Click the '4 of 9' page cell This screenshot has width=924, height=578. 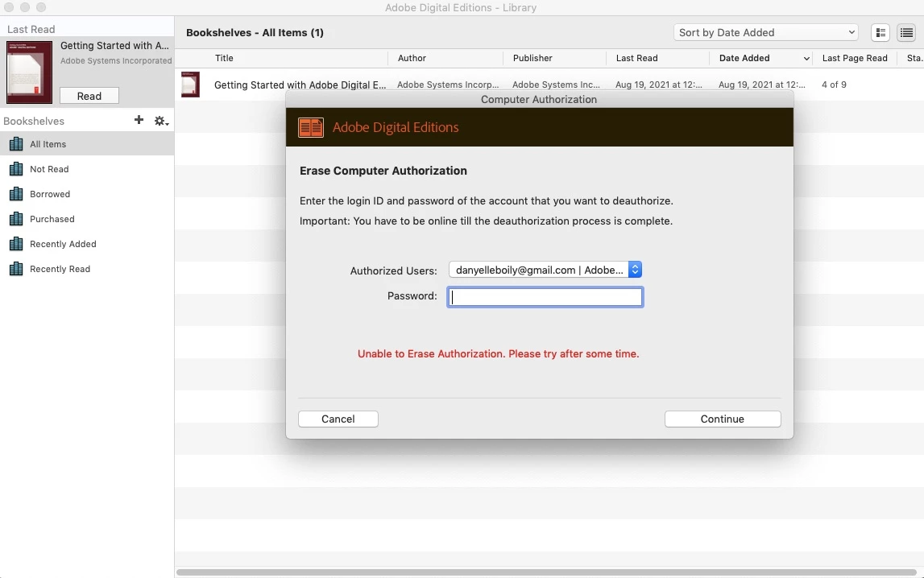pos(834,85)
